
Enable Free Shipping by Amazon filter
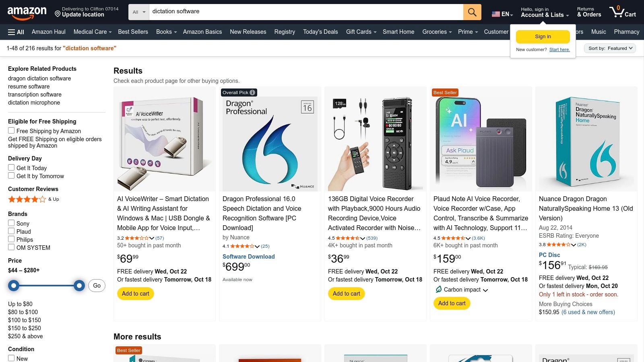pos(11,130)
